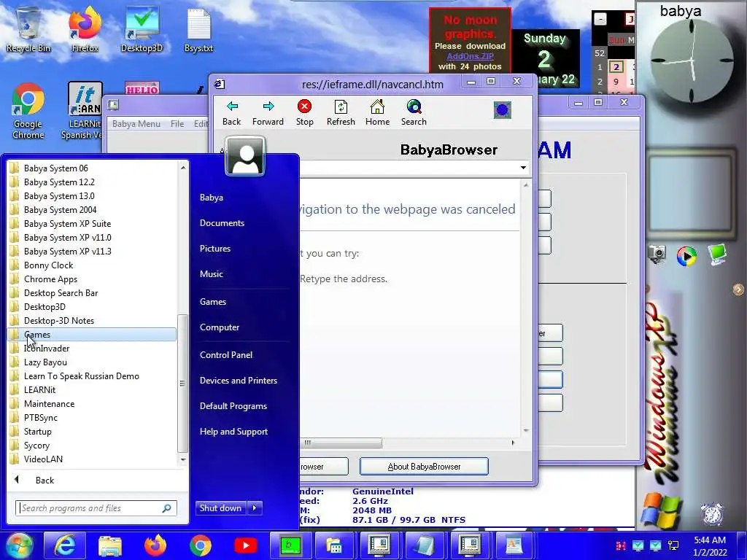Image resolution: width=747 pixels, height=560 pixels.
Task: Open File menu in background window
Action: tap(177, 124)
